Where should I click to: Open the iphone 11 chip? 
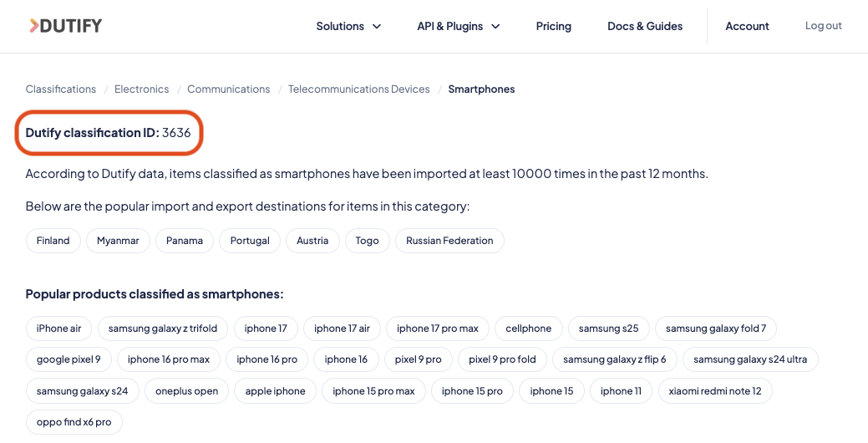(x=621, y=391)
